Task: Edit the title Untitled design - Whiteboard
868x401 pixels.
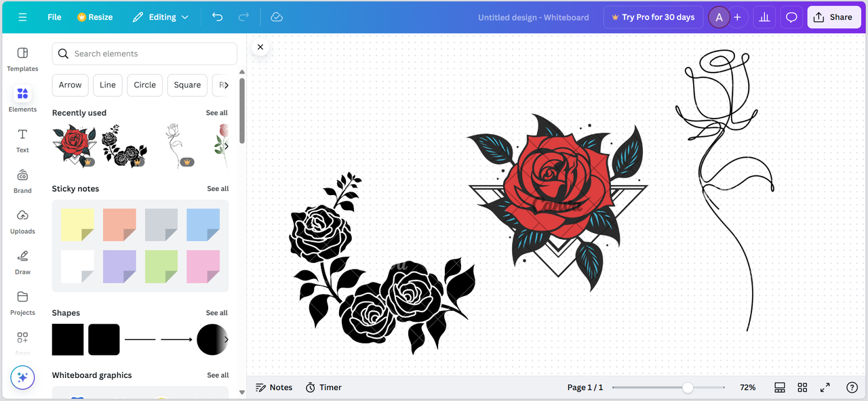Action: (x=533, y=17)
